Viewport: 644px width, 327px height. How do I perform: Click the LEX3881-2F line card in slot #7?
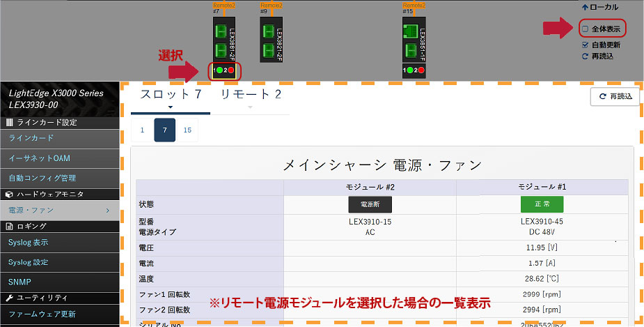pyautogui.click(x=224, y=40)
